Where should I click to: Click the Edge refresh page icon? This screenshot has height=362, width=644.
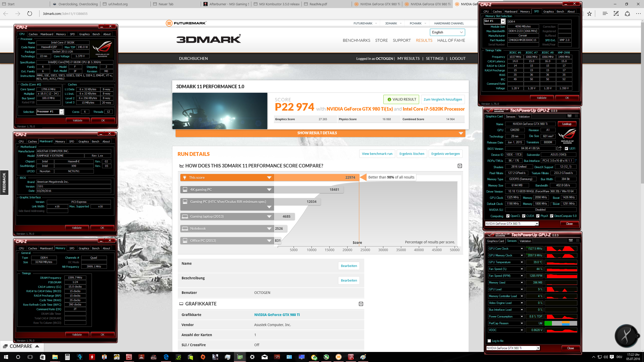pyautogui.click(x=30, y=14)
